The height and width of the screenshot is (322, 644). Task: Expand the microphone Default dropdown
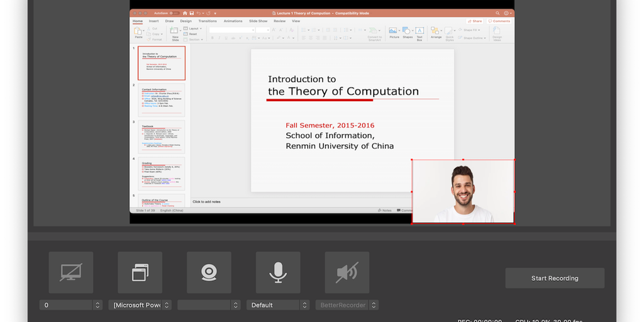(278, 305)
